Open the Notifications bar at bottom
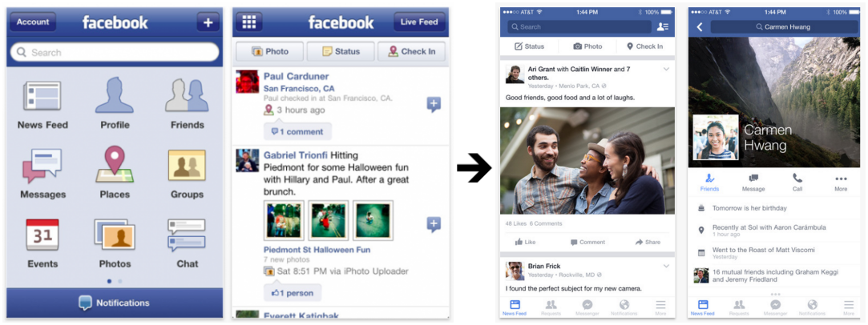868x325 pixels. [115, 303]
